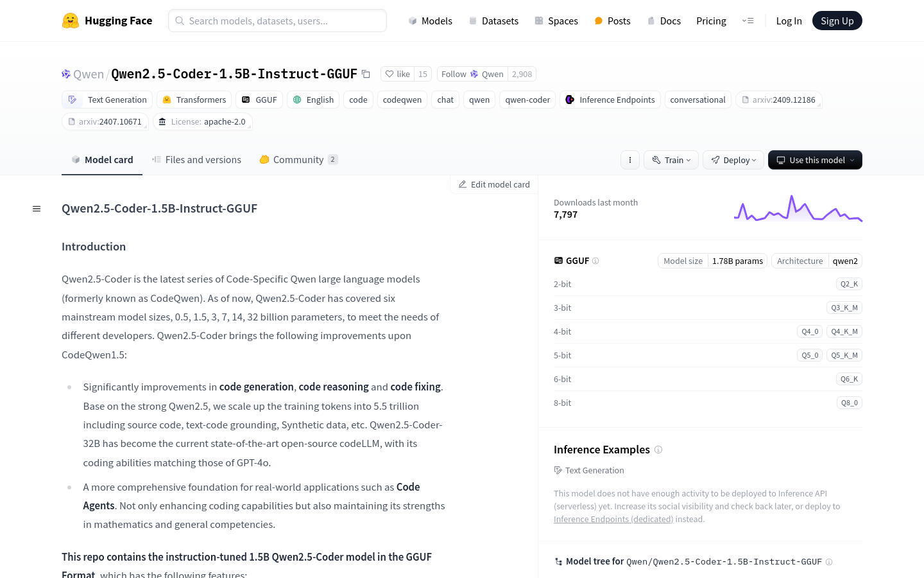The height and width of the screenshot is (578, 924).
Task: Click the Qwen2.5-Coder-1.5B-Instruct-GGUF title link
Action: pos(234,74)
